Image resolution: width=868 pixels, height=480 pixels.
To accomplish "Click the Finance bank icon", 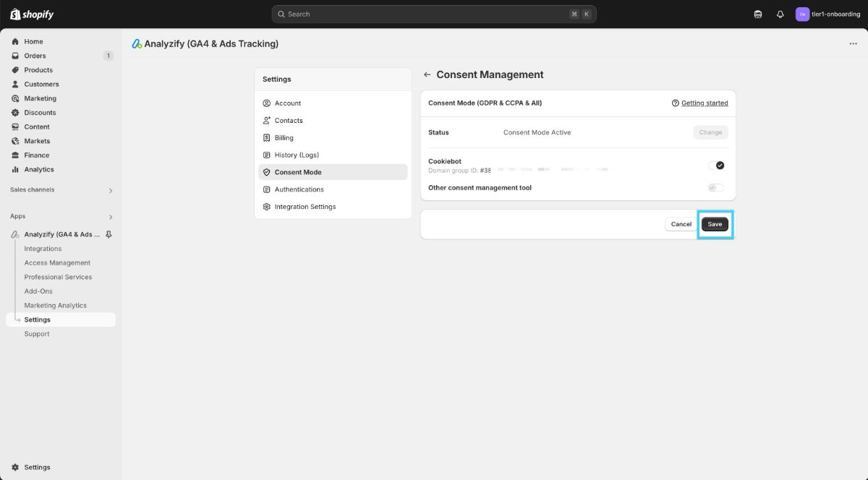I will coord(15,155).
